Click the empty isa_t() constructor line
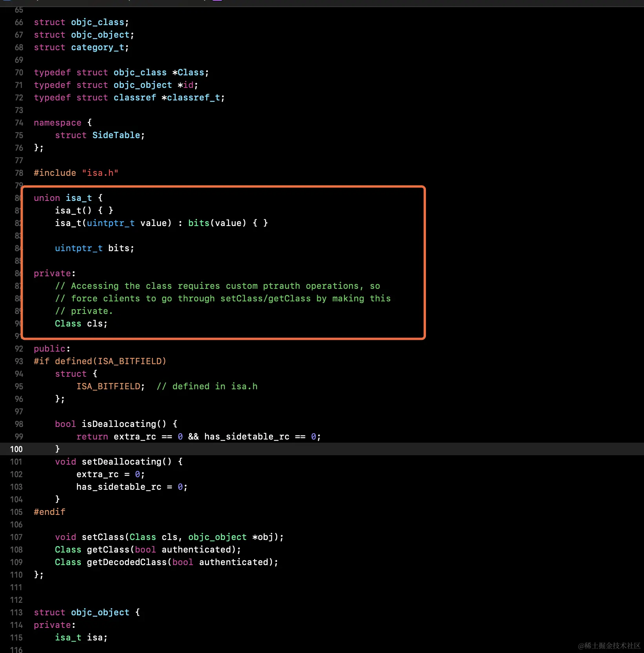 84,211
